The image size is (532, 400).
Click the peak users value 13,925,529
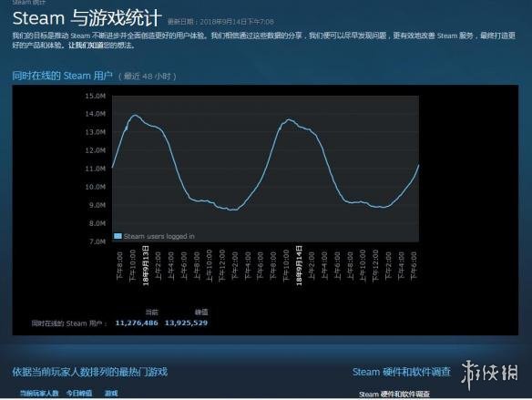tap(186, 323)
